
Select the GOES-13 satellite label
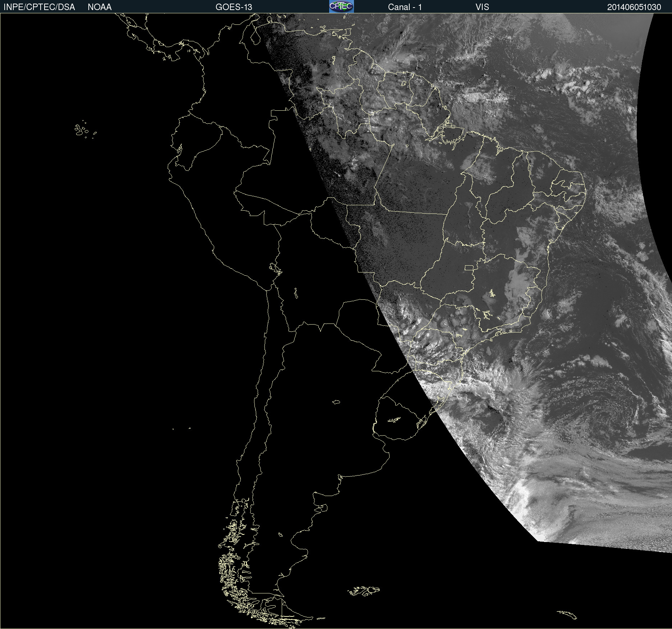[234, 7]
